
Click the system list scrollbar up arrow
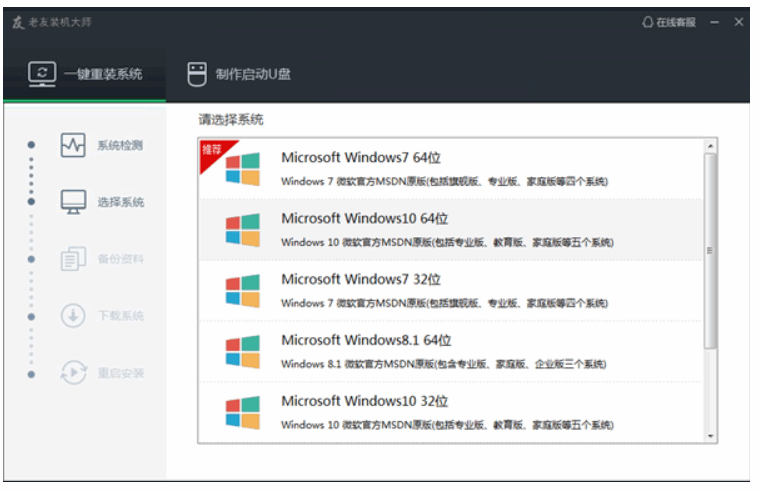(x=710, y=145)
